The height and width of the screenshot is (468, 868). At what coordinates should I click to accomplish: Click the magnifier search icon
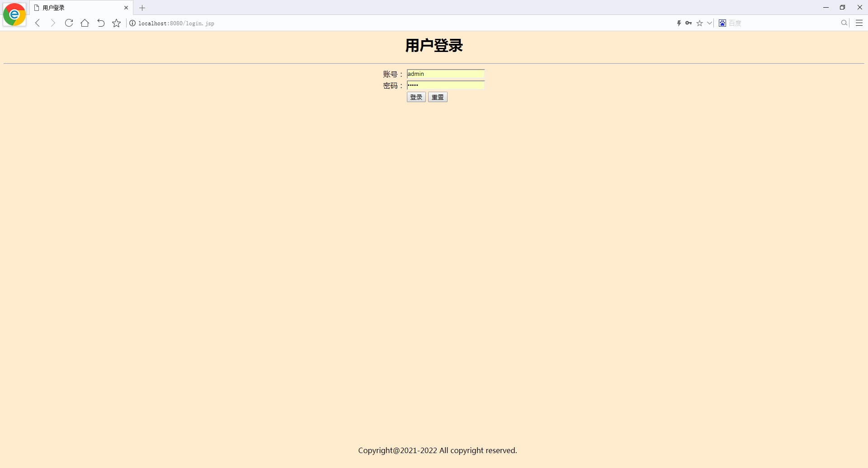[x=844, y=23]
